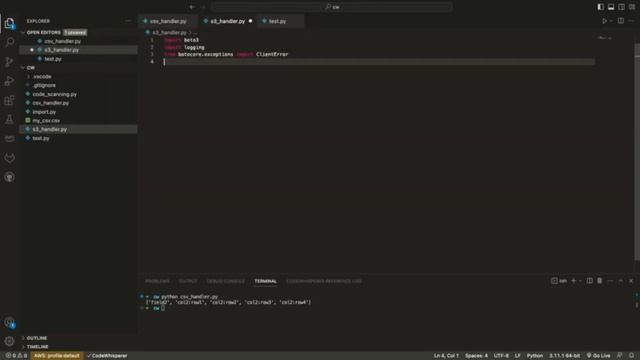Click Ln 4, Col 1 cursor position
The height and width of the screenshot is (360, 640).
(447, 356)
